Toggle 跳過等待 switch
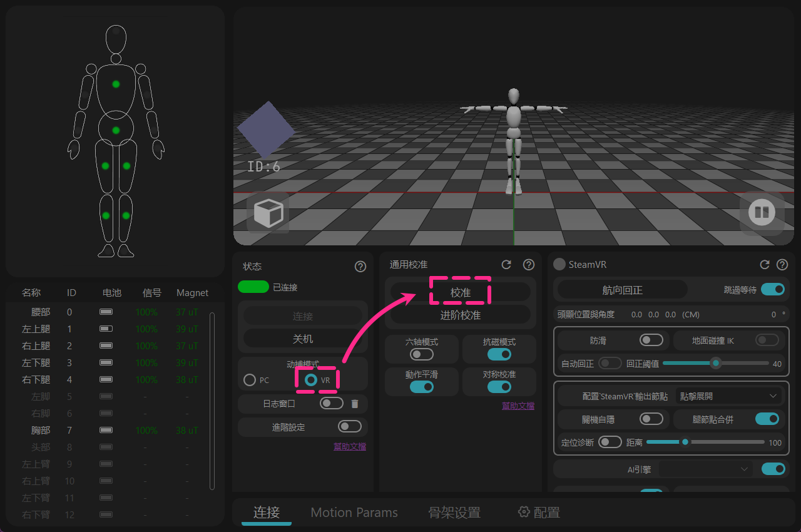 [773, 289]
